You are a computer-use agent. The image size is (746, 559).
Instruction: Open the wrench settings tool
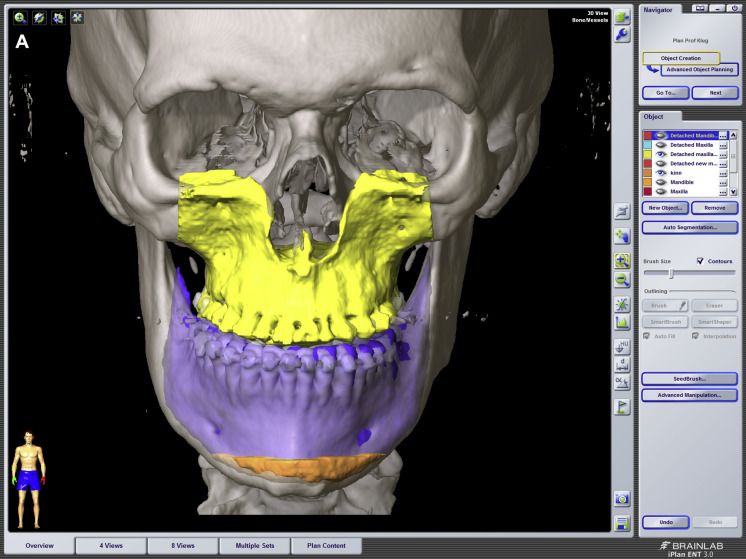pos(622,35)
